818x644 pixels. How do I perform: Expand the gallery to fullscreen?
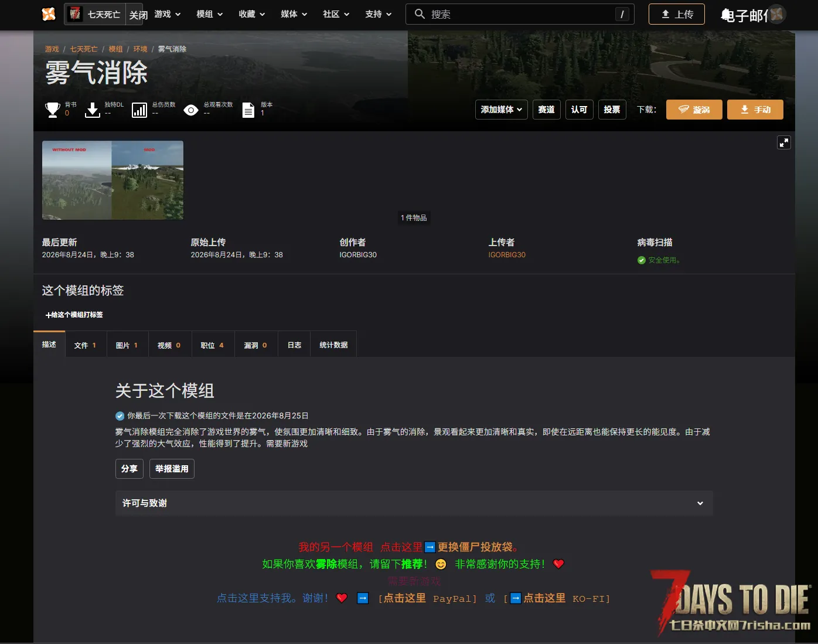click(x=783, y=142)
